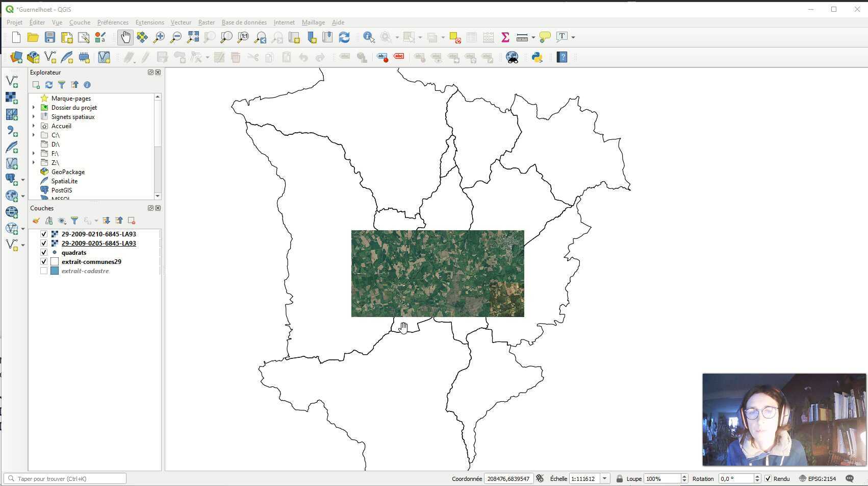Image resolution: width=868 pixels, height=486 pixels.
Task: Enable the extrait-cadastre layer
Action: click(x=43, y=271)
